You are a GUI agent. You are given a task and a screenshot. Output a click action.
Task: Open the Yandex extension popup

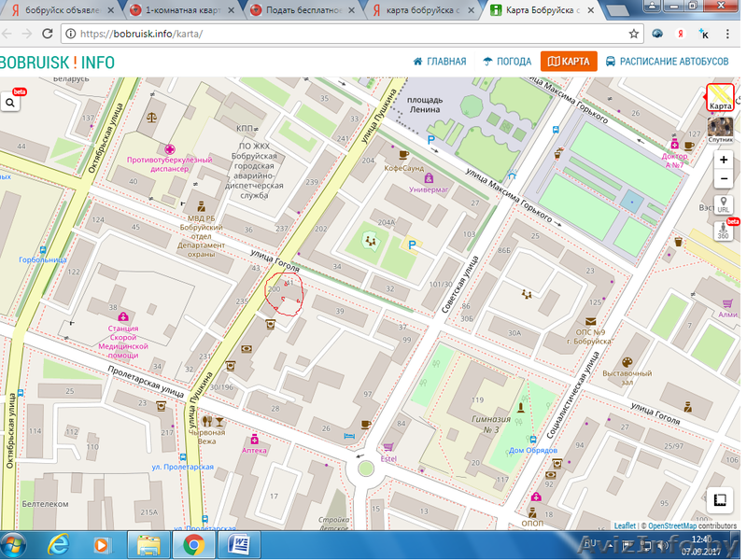[682, 34]
